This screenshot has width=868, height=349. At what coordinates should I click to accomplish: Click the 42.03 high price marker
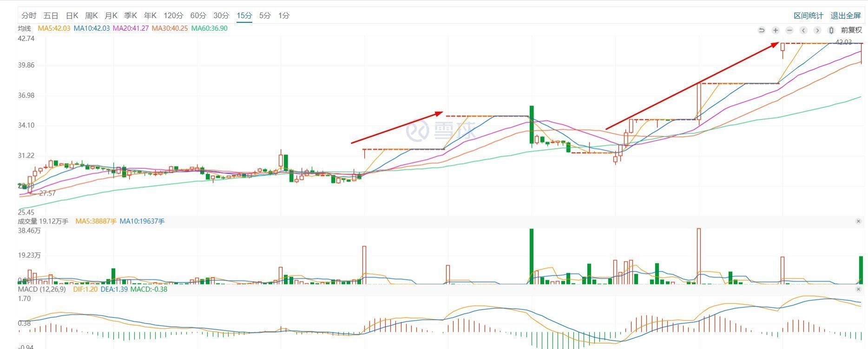[x=843, y=42]
